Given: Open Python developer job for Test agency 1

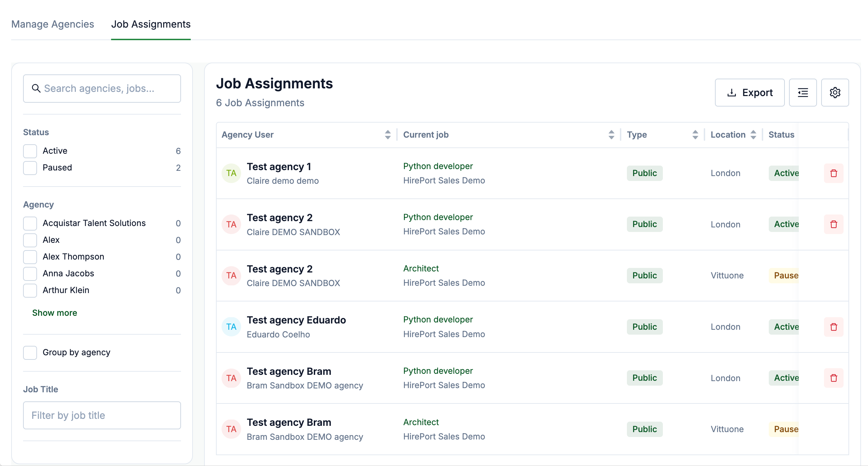Looking at the screenshot, I should (438, 166).
